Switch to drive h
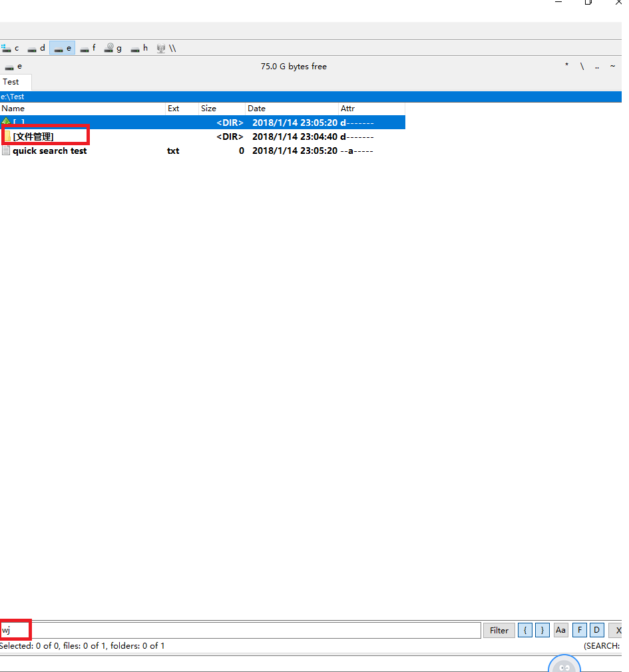629x672 pixels. pyautogui.click(x=139, y=48)
